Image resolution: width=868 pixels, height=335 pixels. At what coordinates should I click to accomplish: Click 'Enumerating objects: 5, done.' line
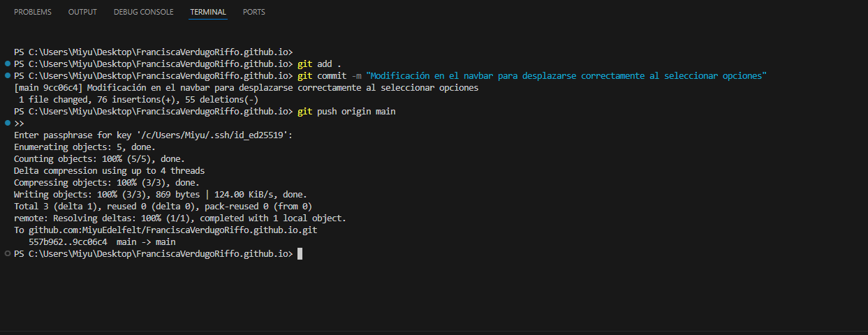(x=84, y=147)
